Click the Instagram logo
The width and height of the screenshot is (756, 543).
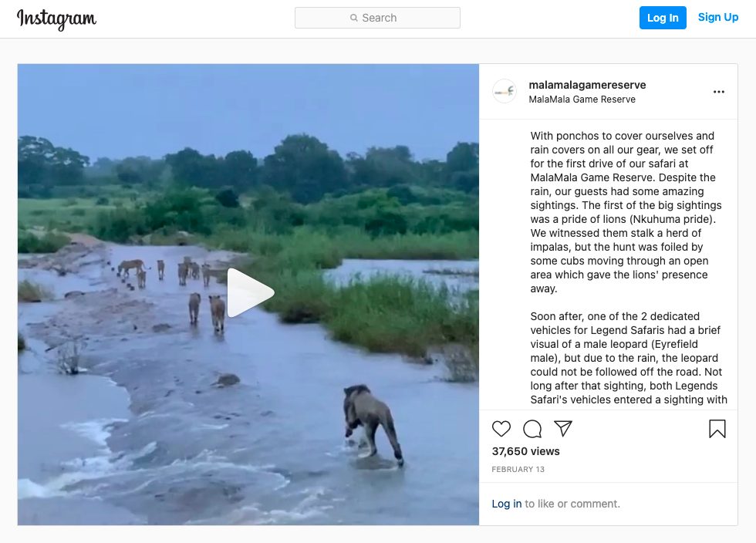pos(56,19)
